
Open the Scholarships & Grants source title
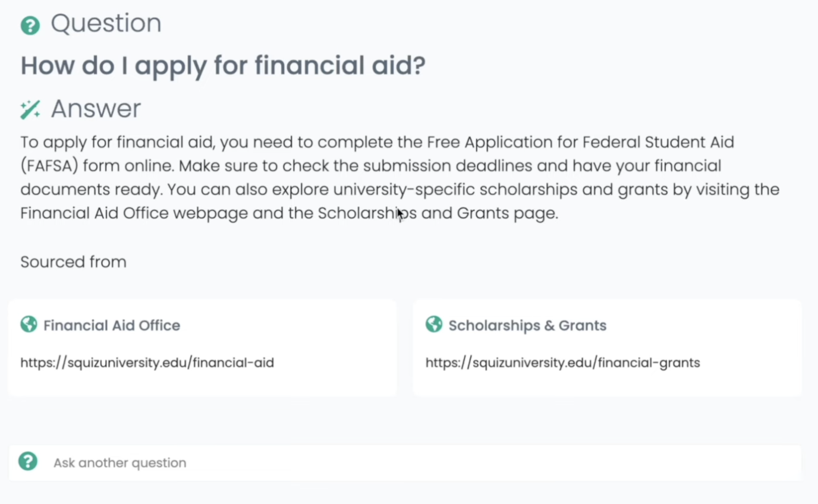point(527,326)
